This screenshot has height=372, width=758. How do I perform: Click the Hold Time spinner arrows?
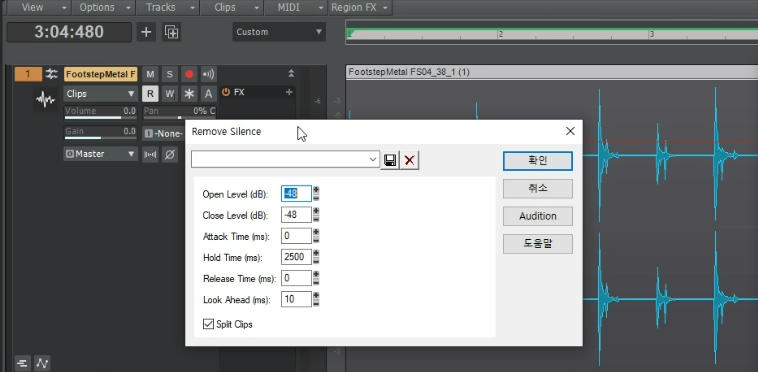pos(316,257)
